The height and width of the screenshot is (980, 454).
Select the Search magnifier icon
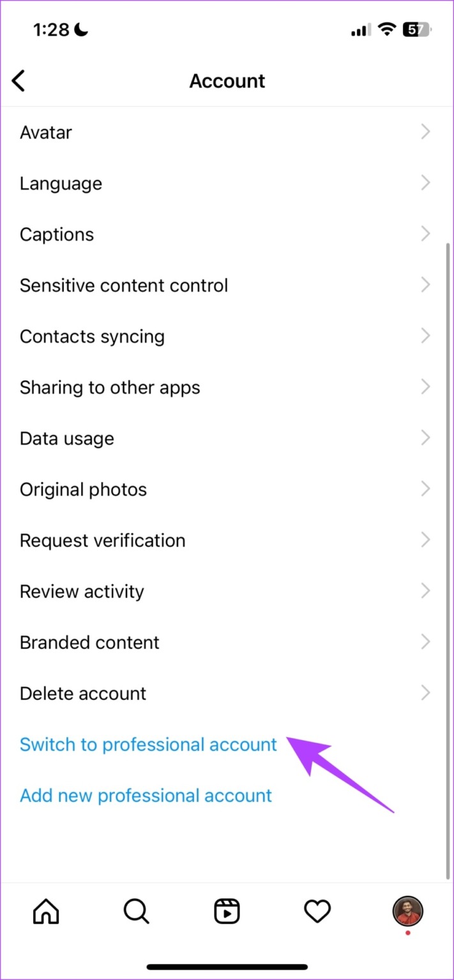click(x=136, y=911)
